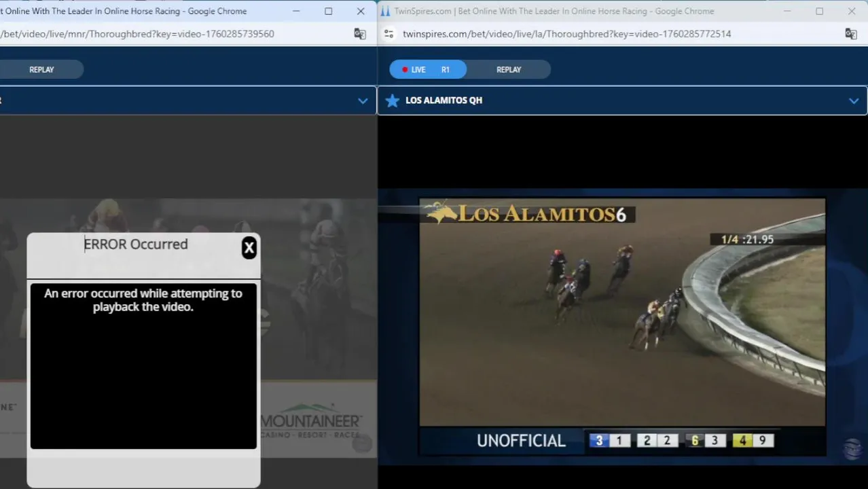Screen dimensions: 868x489
Task: Switch to REPLAY tab in right window
Action: (x=509, y=69)
